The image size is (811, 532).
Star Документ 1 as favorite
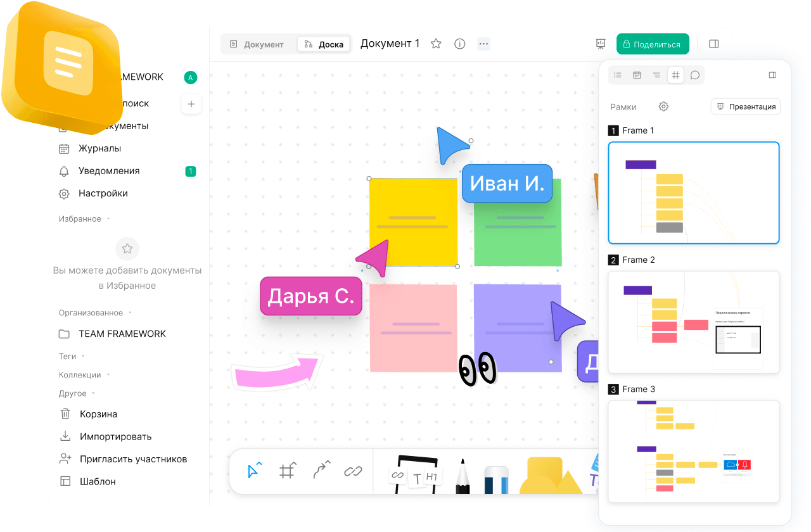coord(436,44)
